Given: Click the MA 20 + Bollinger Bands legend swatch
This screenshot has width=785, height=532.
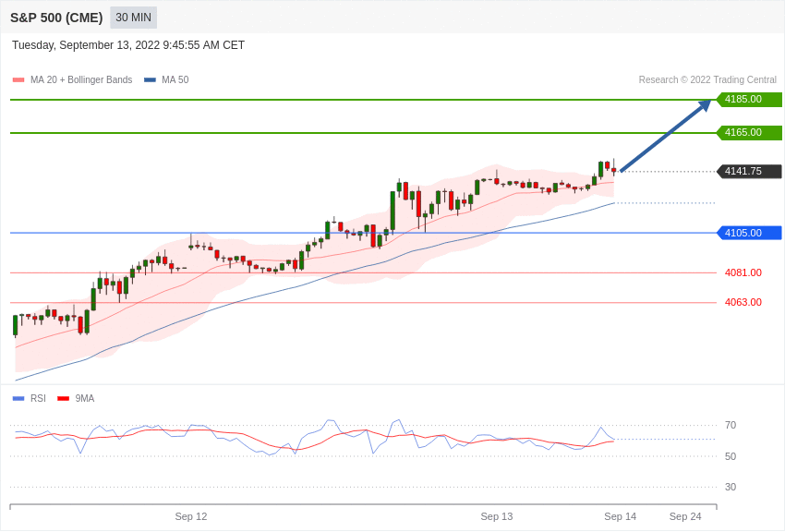Looking at the screenshot, I should tap(18, 79).
